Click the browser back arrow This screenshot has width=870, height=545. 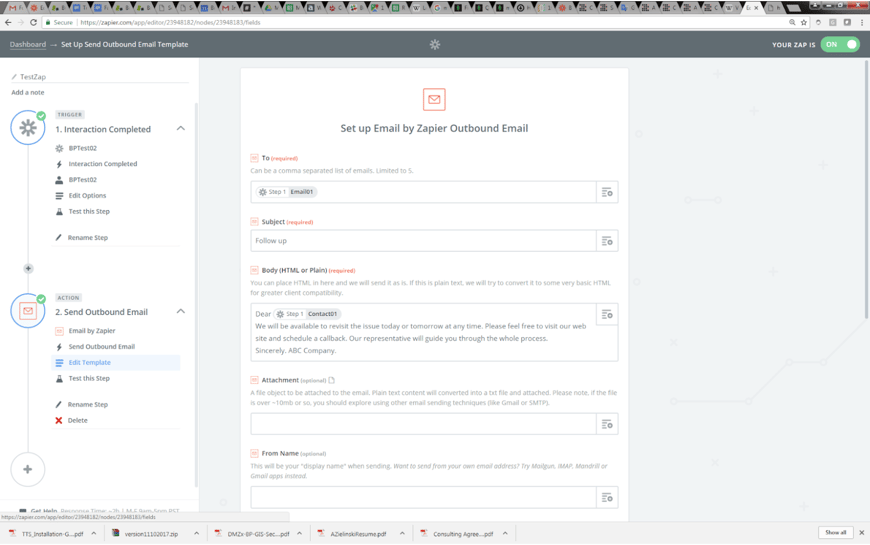pyautogui.click(x=8, y=22)
